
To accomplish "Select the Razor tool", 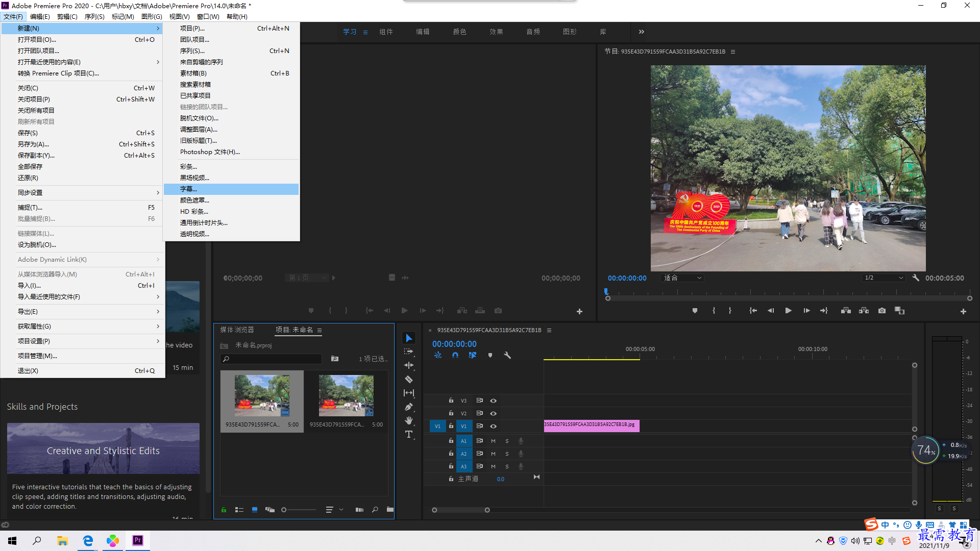I will [409, 379].
